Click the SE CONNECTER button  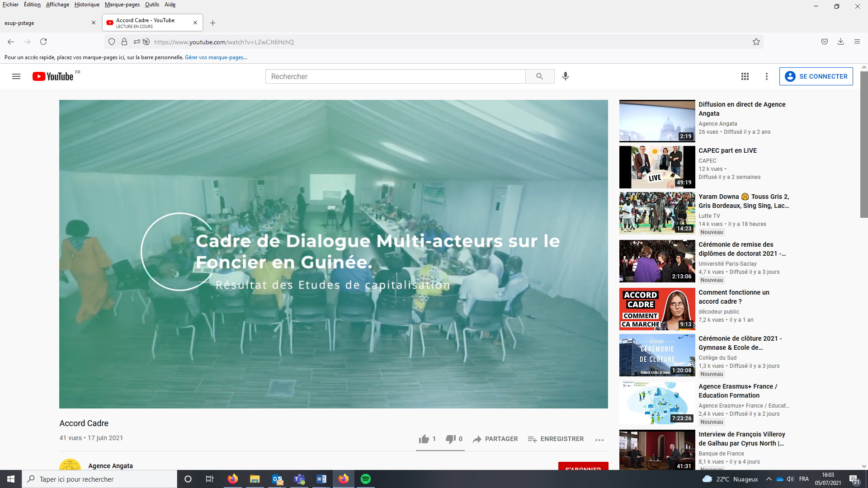click(x=816, y=76)
